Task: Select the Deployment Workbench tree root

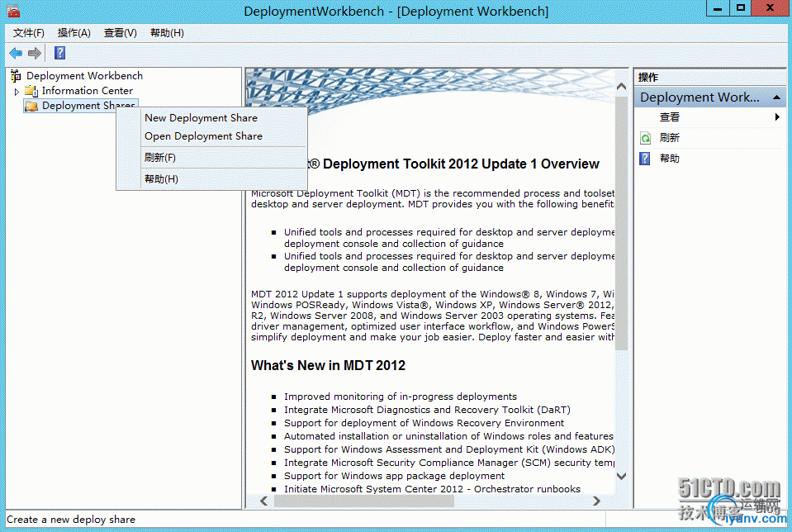Action: 84,76
